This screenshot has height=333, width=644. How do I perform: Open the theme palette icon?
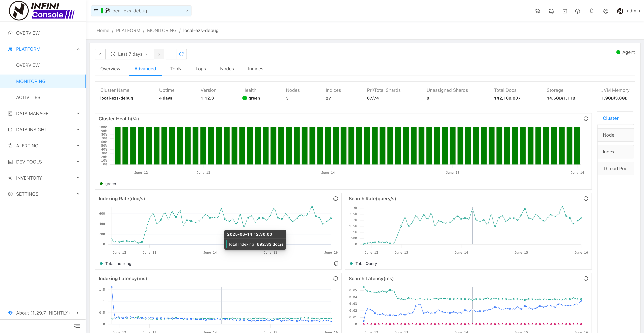point(551,11)
